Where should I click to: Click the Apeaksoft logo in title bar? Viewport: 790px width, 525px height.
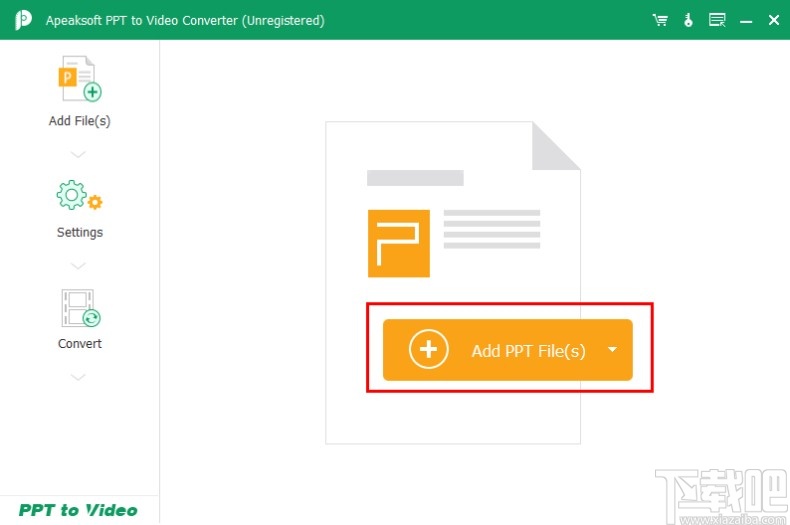pyautogui.click(x=23, y=20)
